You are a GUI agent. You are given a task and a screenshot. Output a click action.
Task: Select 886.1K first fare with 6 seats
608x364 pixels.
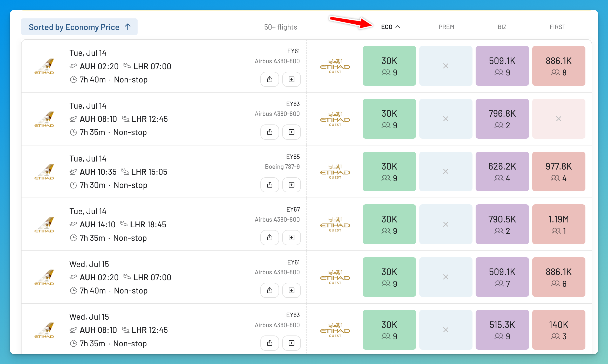tap(559, 277)
